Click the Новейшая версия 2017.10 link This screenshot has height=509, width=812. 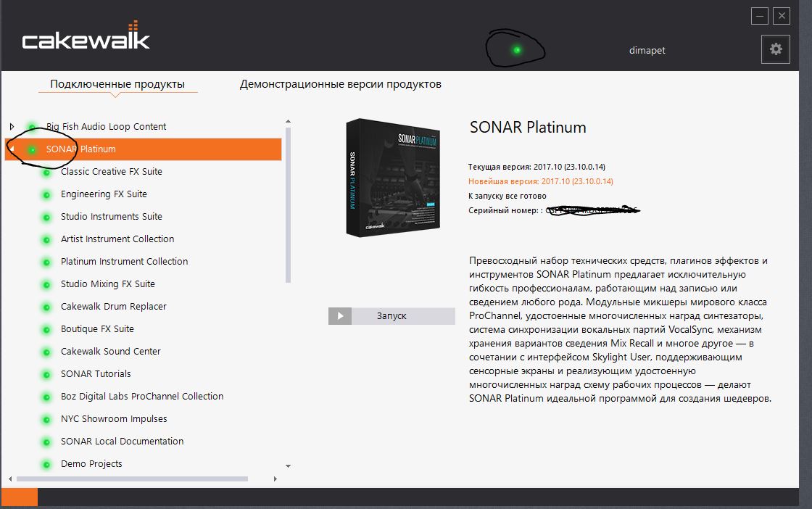pos(541,181)
